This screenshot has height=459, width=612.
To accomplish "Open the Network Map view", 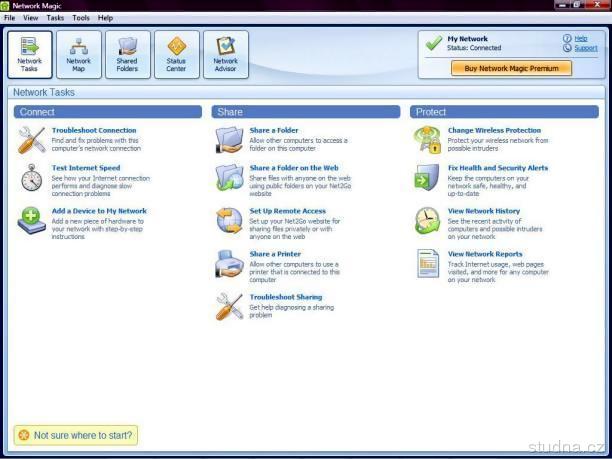I will tap(79, 55).
